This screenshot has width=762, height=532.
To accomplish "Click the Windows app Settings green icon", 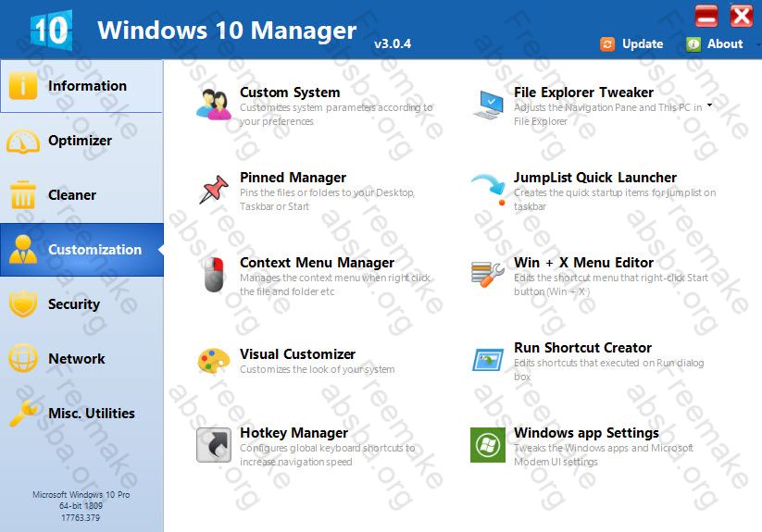I will [x=488, y=445].
